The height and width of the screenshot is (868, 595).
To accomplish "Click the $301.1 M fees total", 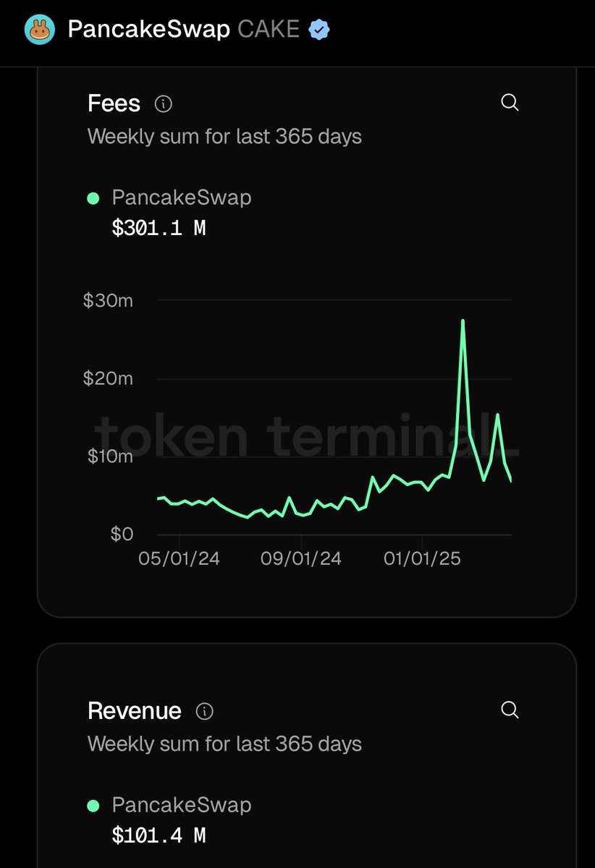I will pos(159,229).
